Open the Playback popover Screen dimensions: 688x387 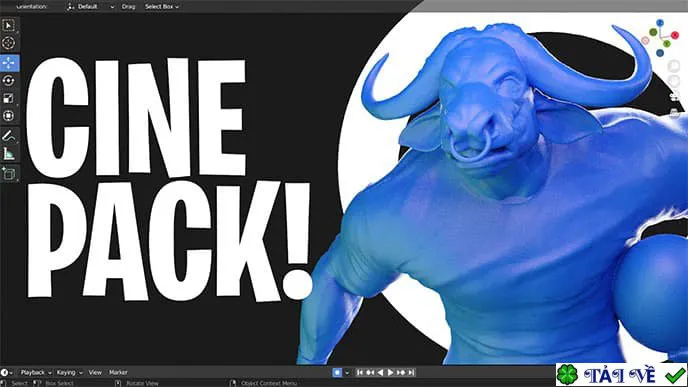(x=36, y=373)
